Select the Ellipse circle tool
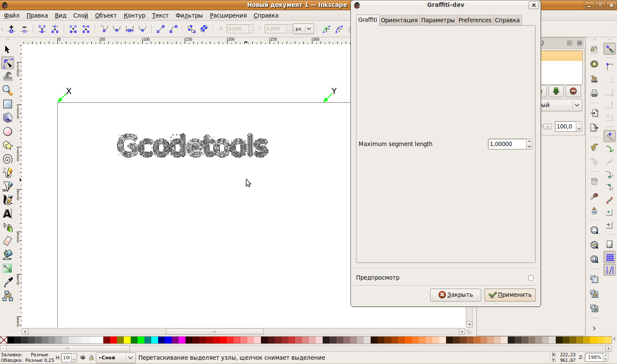Viewport: 617px width, 364px height. click(7, 131)
